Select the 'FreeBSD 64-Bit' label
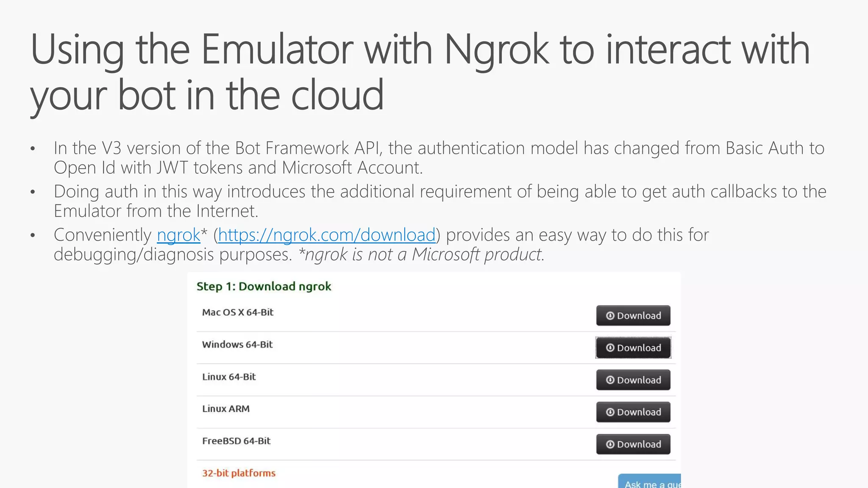 [236, 441]
